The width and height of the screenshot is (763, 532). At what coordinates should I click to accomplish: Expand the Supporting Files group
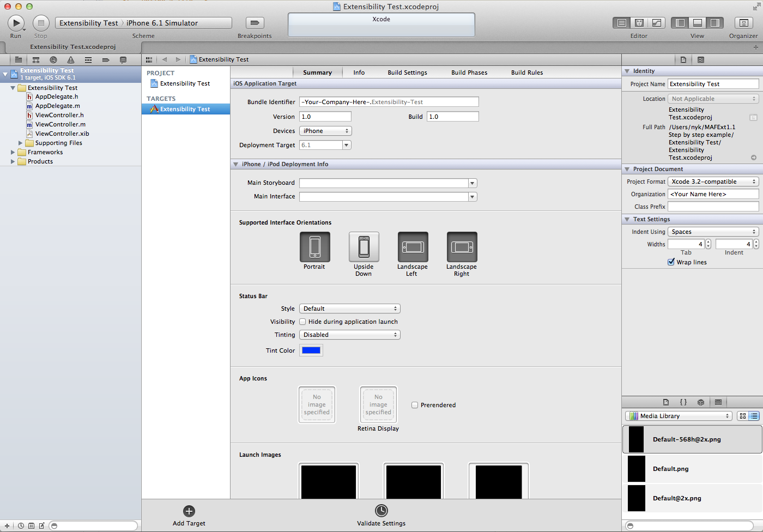(20, 143)
